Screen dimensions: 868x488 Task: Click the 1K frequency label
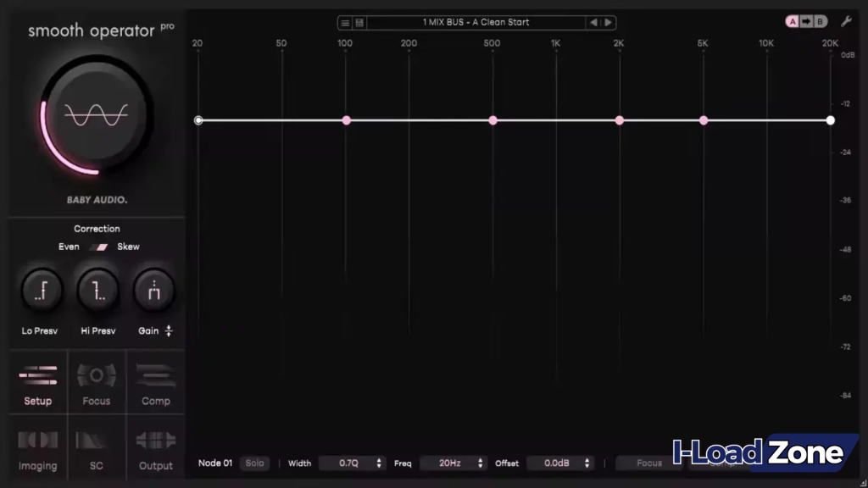point(555,43)
